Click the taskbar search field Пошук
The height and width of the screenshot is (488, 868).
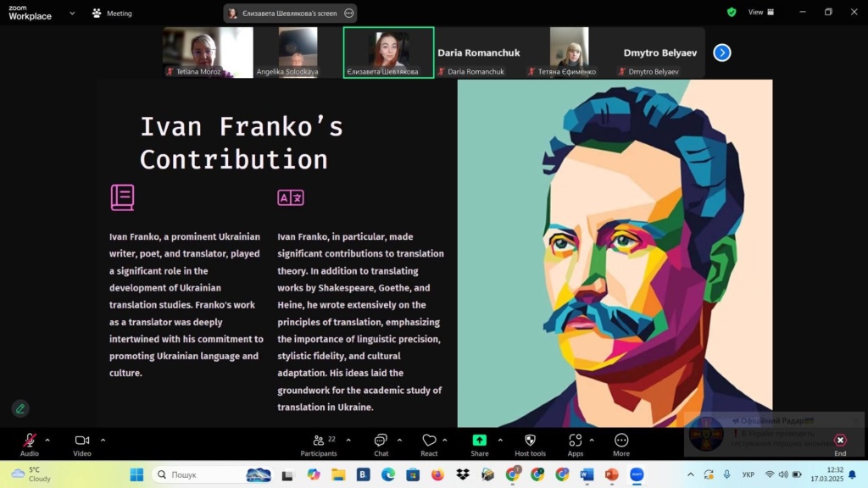pyautogui.click(x=214, y=474)
